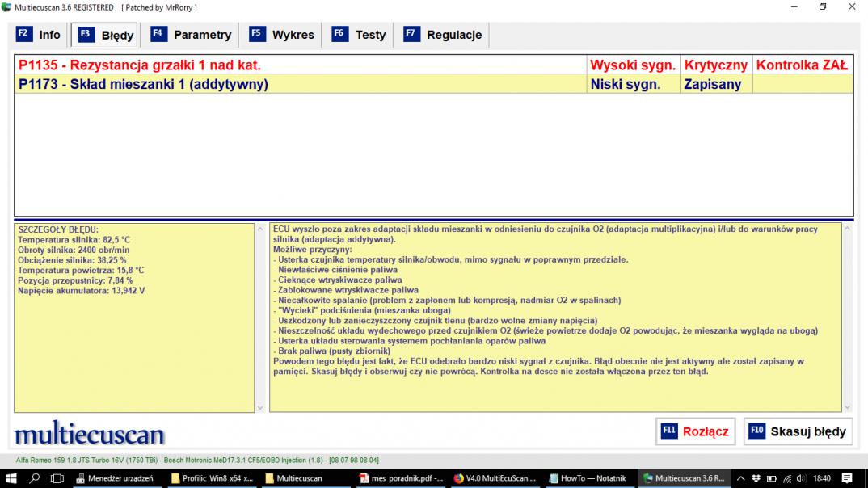868x488 pixels.
Task: Click Temperatura powietrza: 15,8 °C line
Action: coord(81,271)
